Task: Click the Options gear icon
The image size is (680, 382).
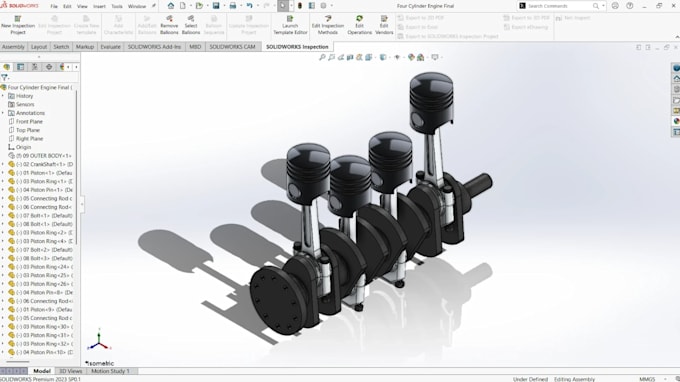Action: click(324, 6)
